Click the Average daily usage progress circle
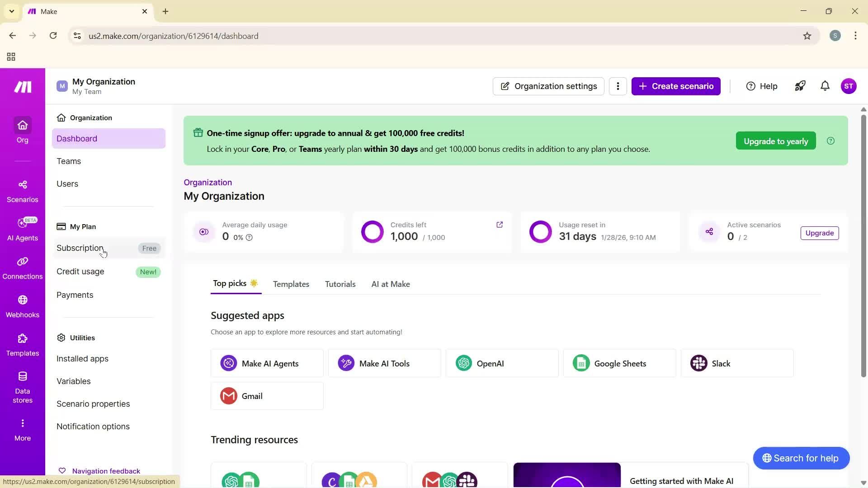This screenshot has width=868, height=488. [x=204, y=231]
